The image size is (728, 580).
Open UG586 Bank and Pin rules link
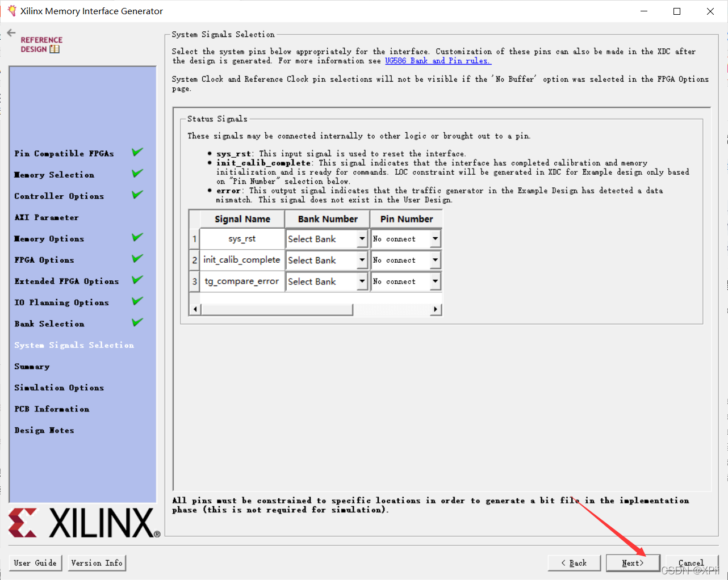click(x=438, y=61)
